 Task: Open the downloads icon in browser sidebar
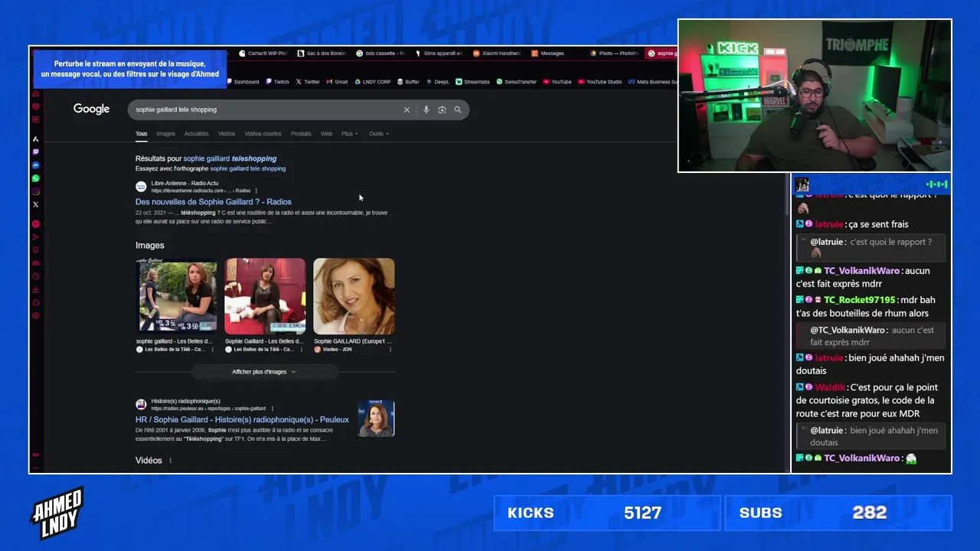coord(35,289)
